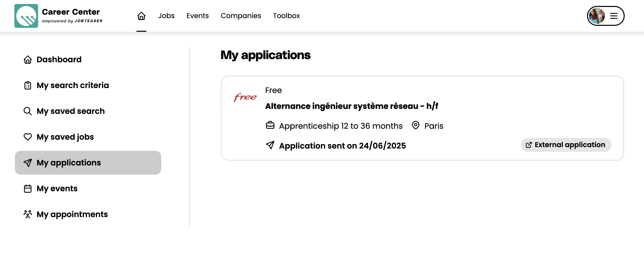Click the Free company name
The height and width of the screenshot is (260, 644).
(x=273, y=90)
